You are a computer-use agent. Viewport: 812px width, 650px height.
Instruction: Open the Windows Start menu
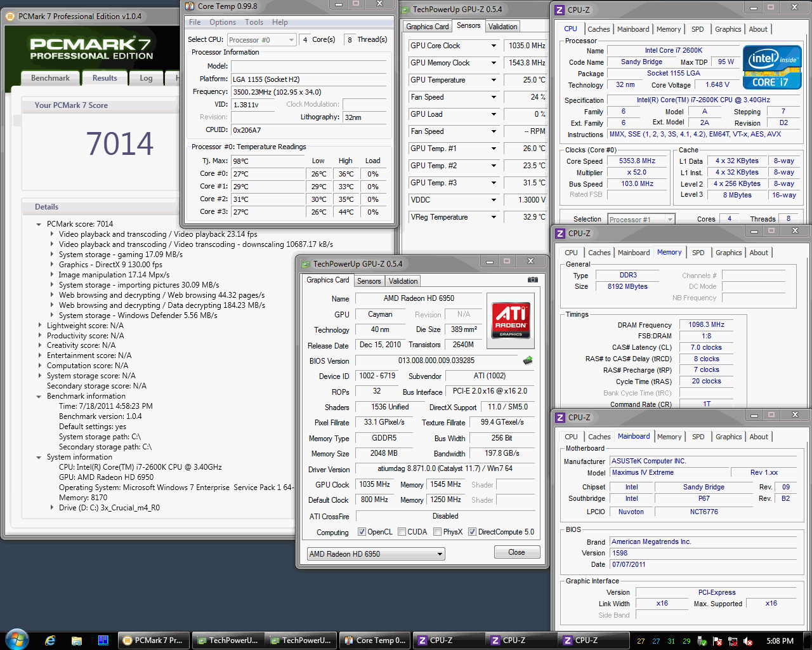[16, 640]
